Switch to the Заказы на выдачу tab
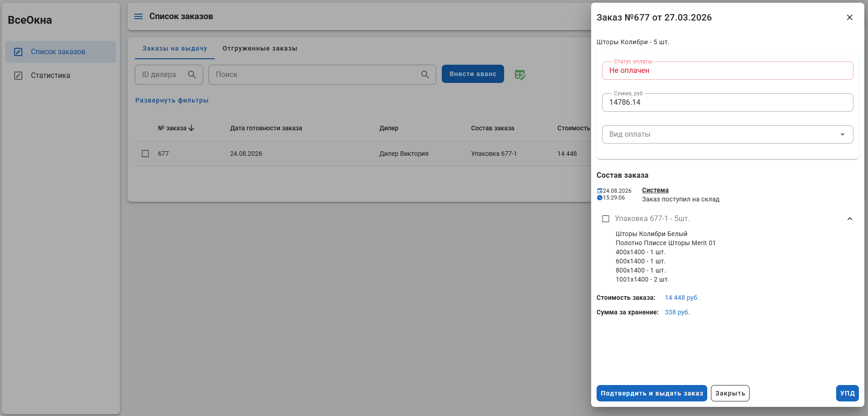 [x=175, y=48]
